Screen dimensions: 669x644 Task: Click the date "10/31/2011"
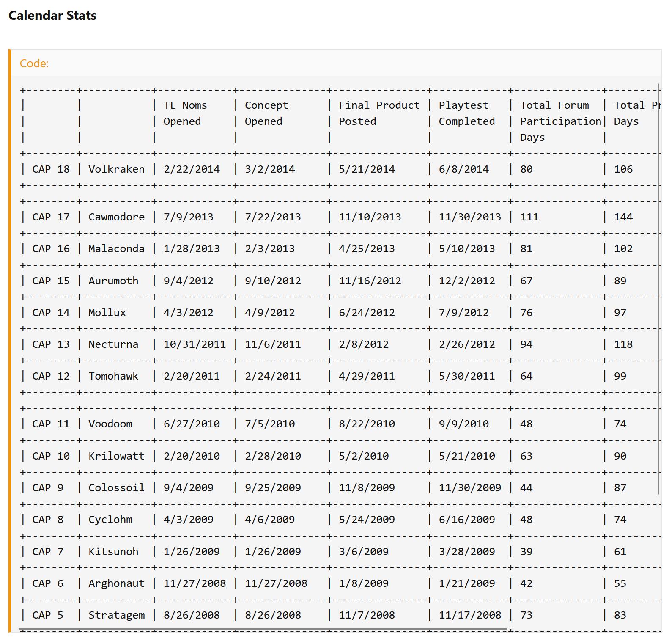[x=195, y=344]
